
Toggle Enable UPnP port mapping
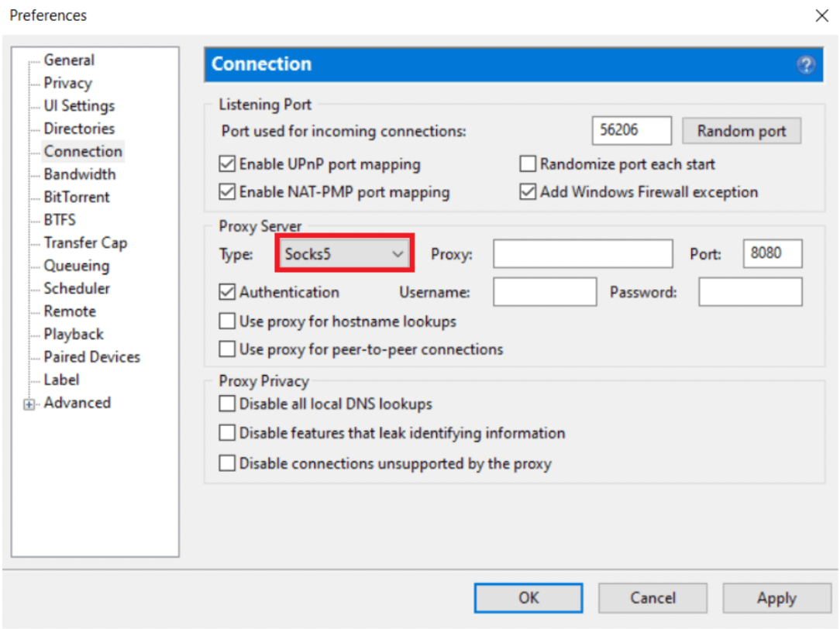pos(227,163)
